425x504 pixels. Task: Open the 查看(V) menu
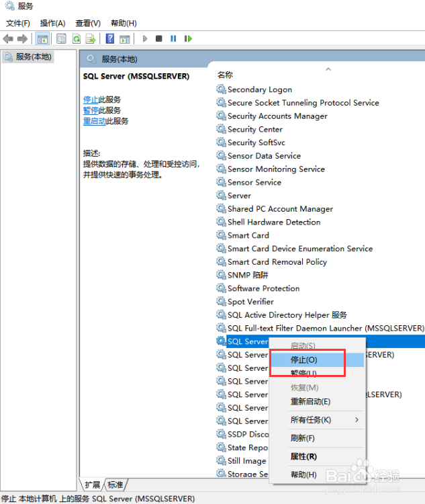[x=88, y=23]
